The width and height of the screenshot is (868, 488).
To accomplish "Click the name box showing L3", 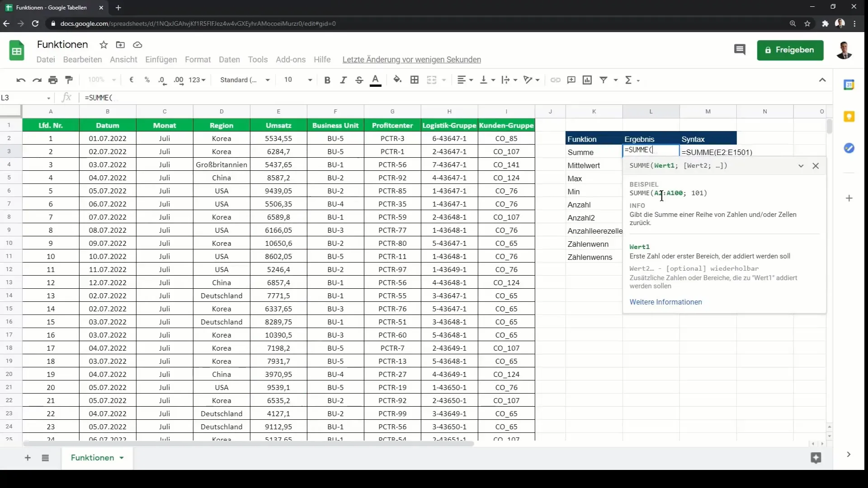I will pos(26,98).
